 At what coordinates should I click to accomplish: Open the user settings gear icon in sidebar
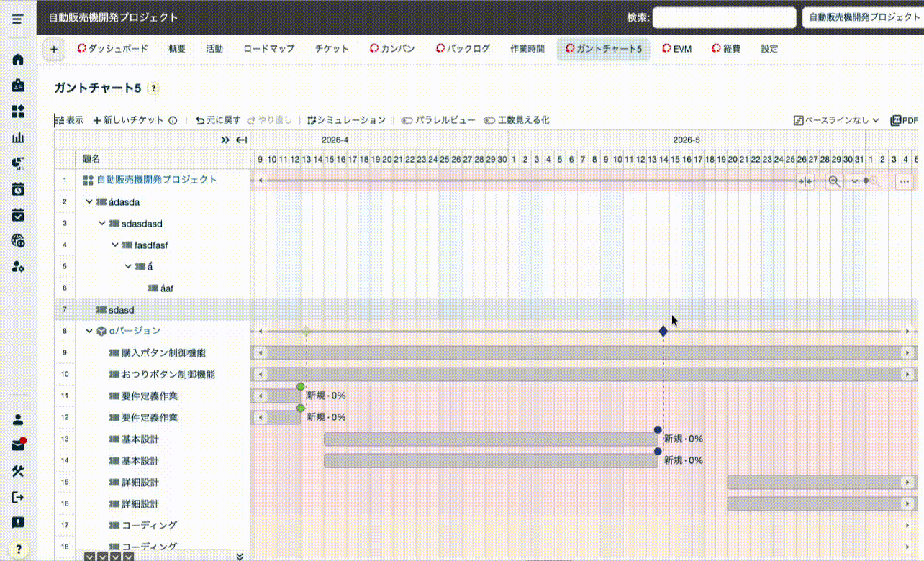click(x=18, y=267)
